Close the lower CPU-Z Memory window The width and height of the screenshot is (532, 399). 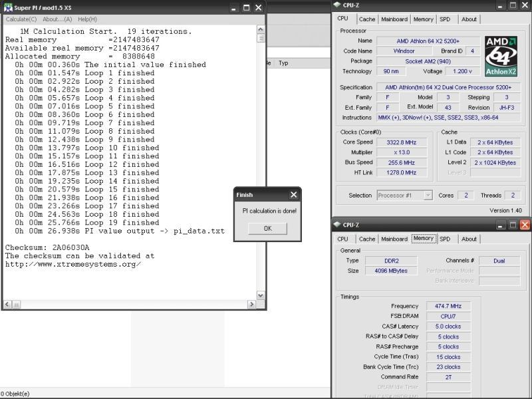[x=525, y=225]
